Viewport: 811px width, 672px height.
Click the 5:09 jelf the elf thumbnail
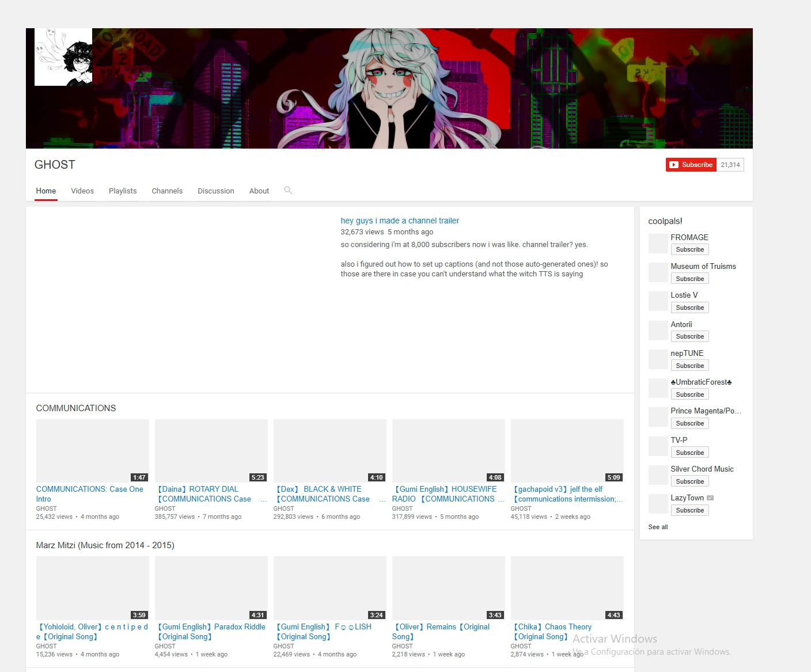pos(567,451)
